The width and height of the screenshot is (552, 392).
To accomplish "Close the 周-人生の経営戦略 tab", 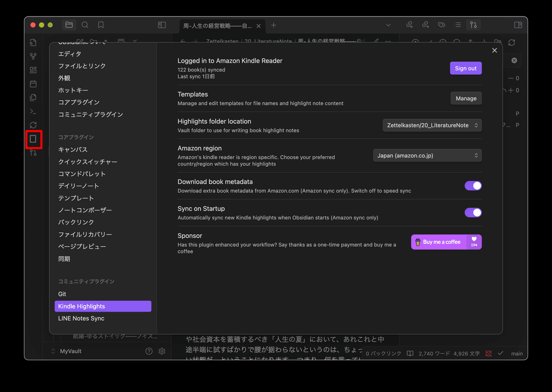I will click(259, 26).
